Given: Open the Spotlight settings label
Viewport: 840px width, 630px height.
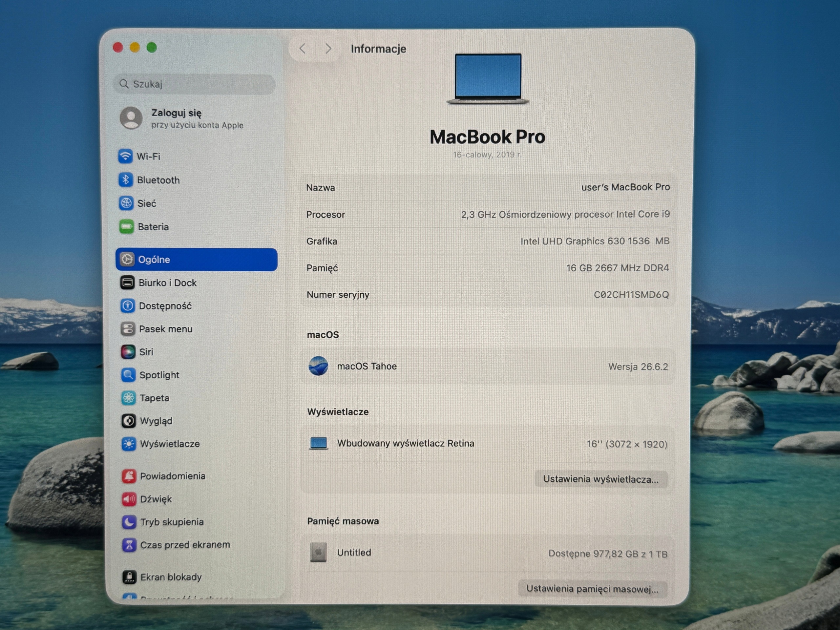Looking at the screenshot, I should (x=159, y=375).
